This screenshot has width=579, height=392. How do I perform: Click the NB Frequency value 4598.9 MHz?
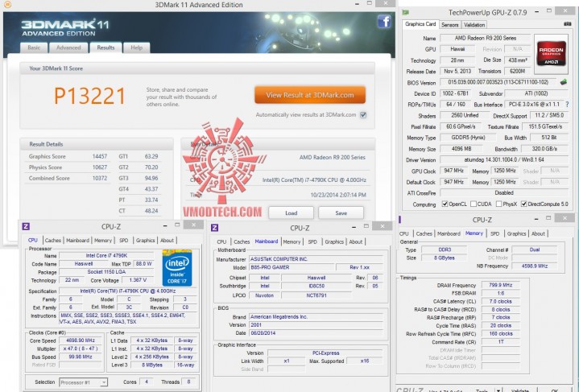click(535, 266)
